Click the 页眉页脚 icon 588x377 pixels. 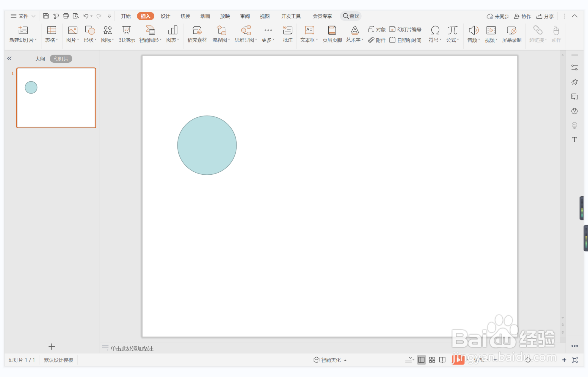[332, 34]
